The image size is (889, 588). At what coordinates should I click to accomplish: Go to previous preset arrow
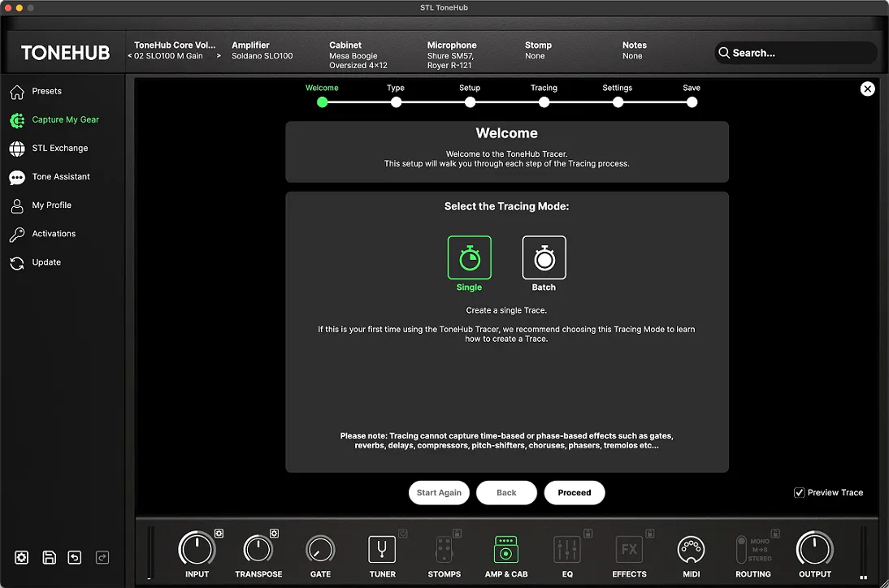[x=130, y=56]
